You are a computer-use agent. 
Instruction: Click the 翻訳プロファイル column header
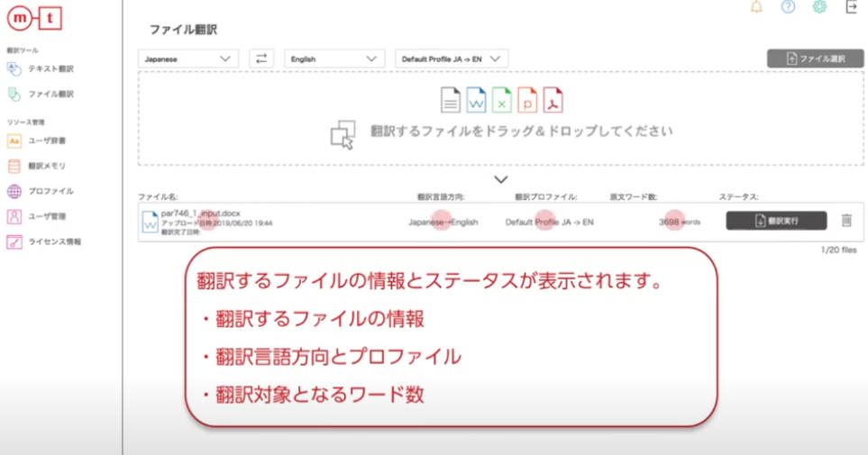click(546, 197)
